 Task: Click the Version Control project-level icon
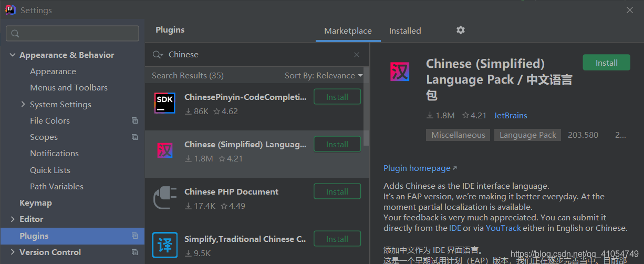click(134, 252)
